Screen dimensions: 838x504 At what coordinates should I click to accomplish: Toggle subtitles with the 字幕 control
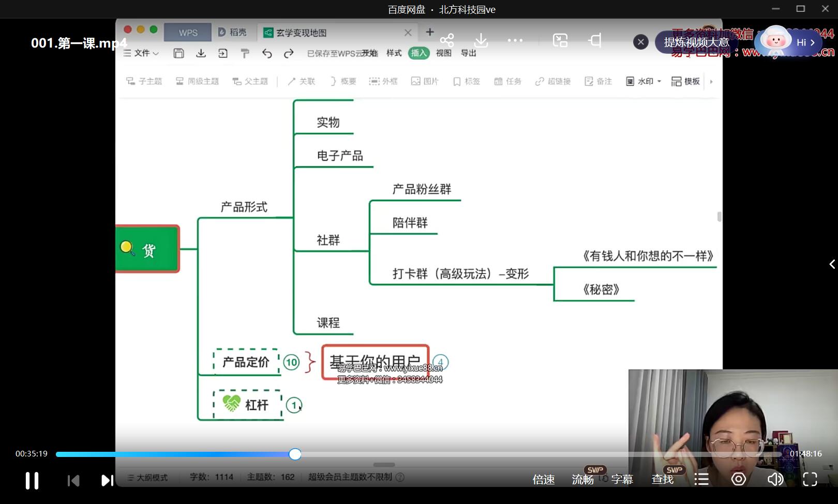pos(622,479)
